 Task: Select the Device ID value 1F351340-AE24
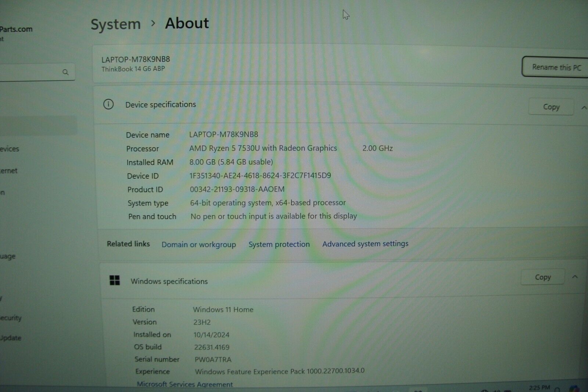(260, 175)
